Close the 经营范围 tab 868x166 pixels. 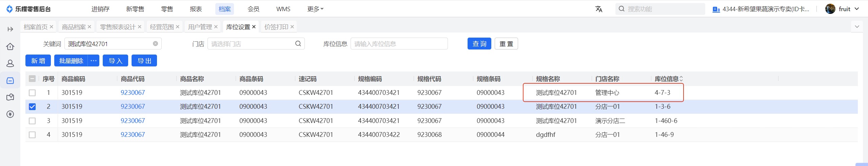coord(177,27)
